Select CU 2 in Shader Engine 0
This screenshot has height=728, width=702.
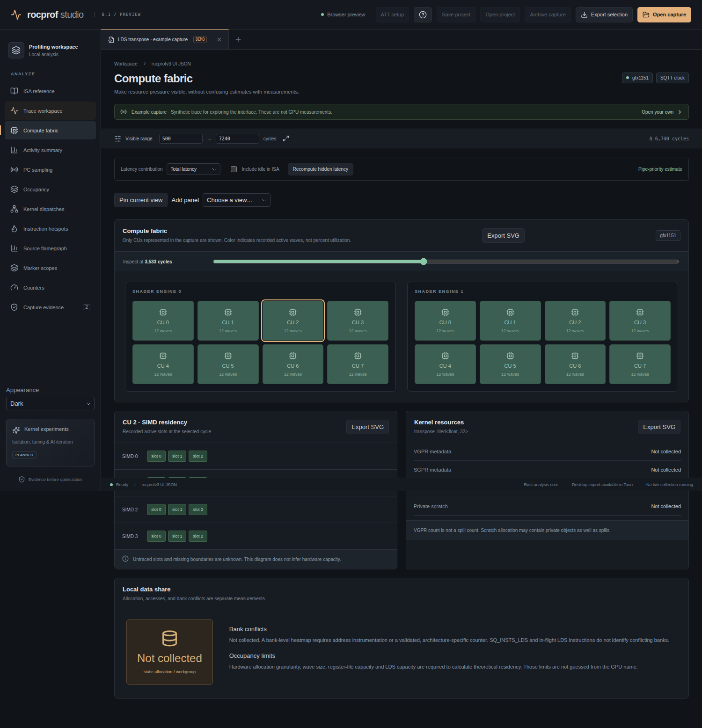tap(293, 320)
